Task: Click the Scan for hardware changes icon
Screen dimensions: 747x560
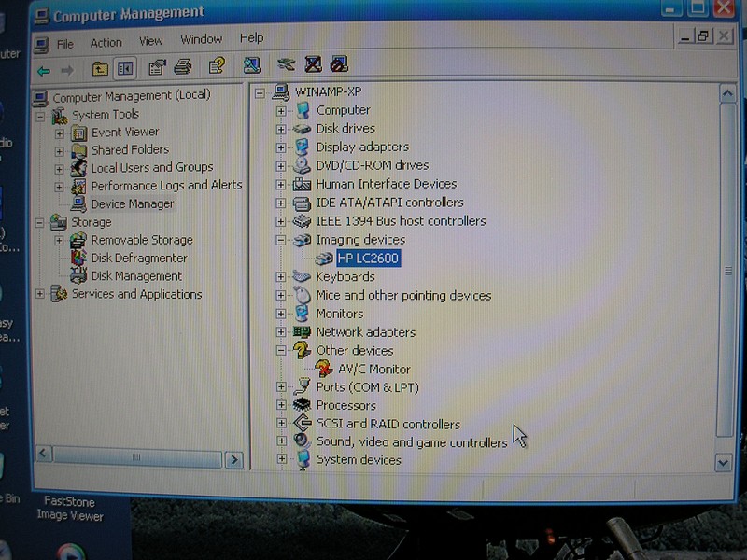Action: (x=251, y=65)
